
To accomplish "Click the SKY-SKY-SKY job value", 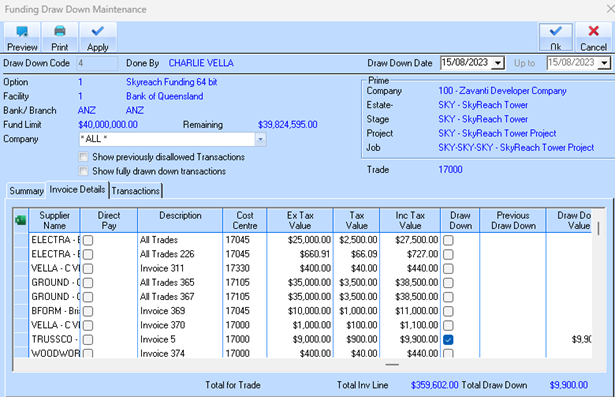I will point(516,148).
